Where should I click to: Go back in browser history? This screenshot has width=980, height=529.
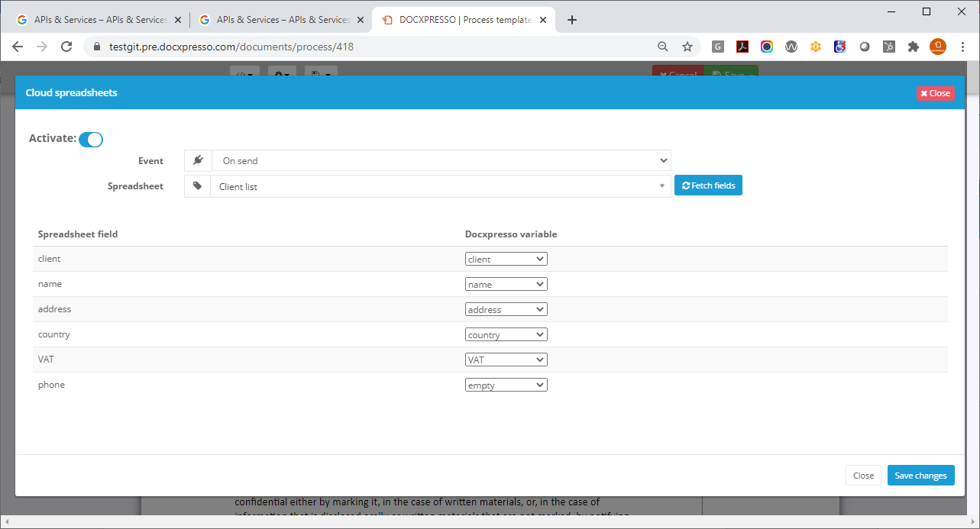click(x=18, y=47)
